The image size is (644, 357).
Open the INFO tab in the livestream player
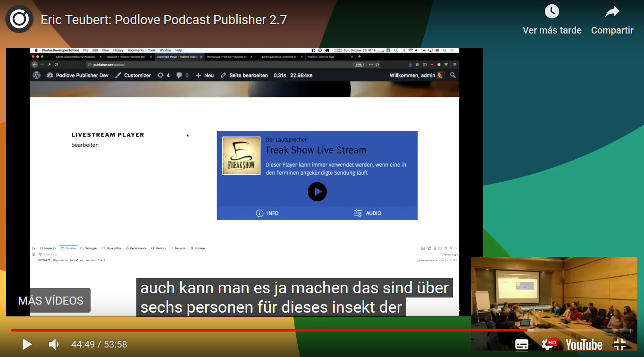click(267, 213)
